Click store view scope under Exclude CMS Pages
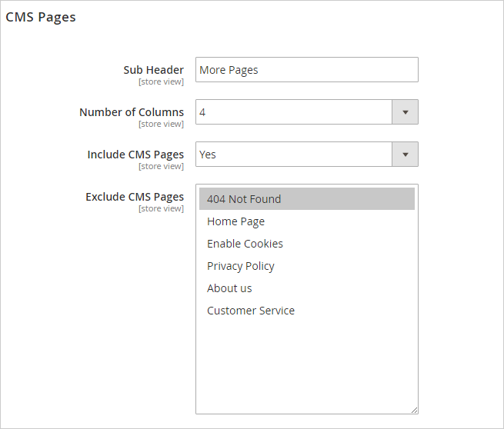 pos(161,208)
